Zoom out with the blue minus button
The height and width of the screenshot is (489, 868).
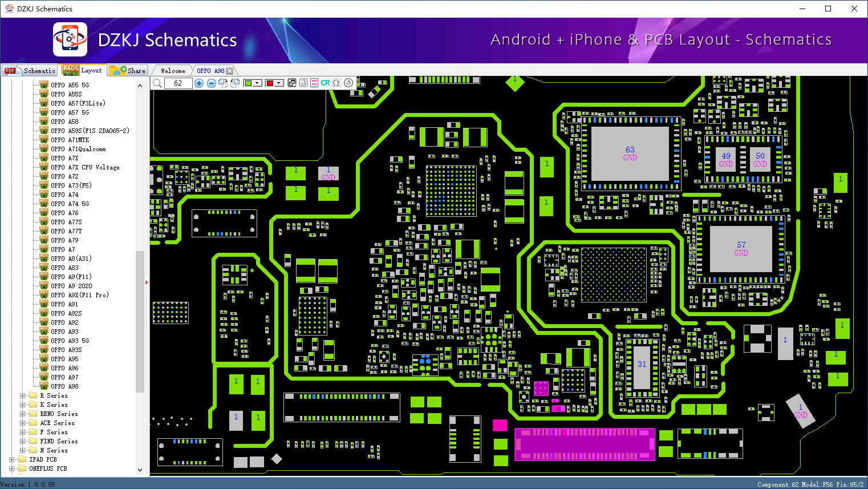212,83
